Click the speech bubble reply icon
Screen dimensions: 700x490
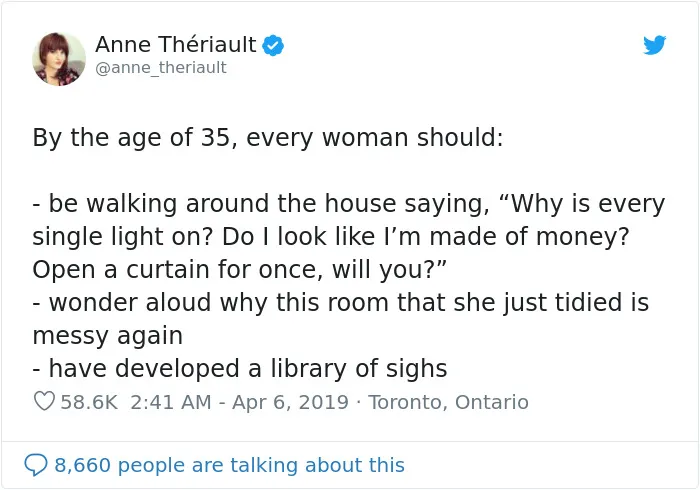coord(36,465)
